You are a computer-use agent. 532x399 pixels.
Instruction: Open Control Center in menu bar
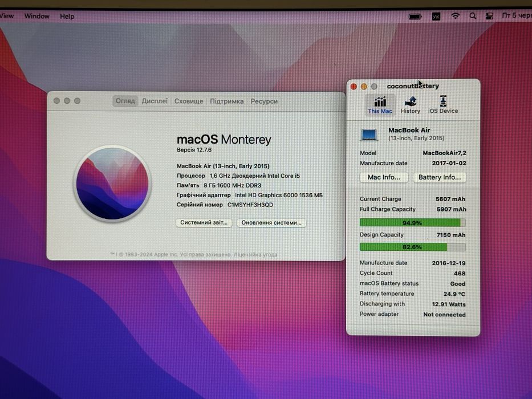489,16
